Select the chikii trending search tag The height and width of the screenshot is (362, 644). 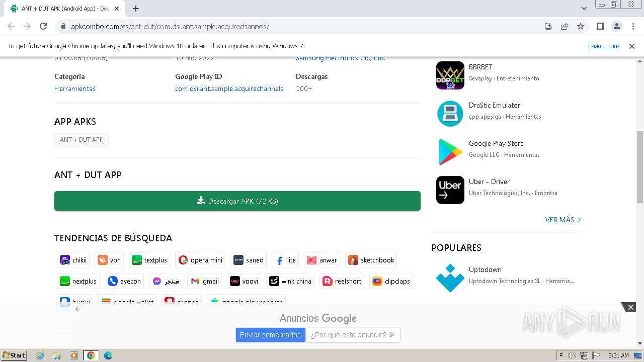click(x=73, y=260)
